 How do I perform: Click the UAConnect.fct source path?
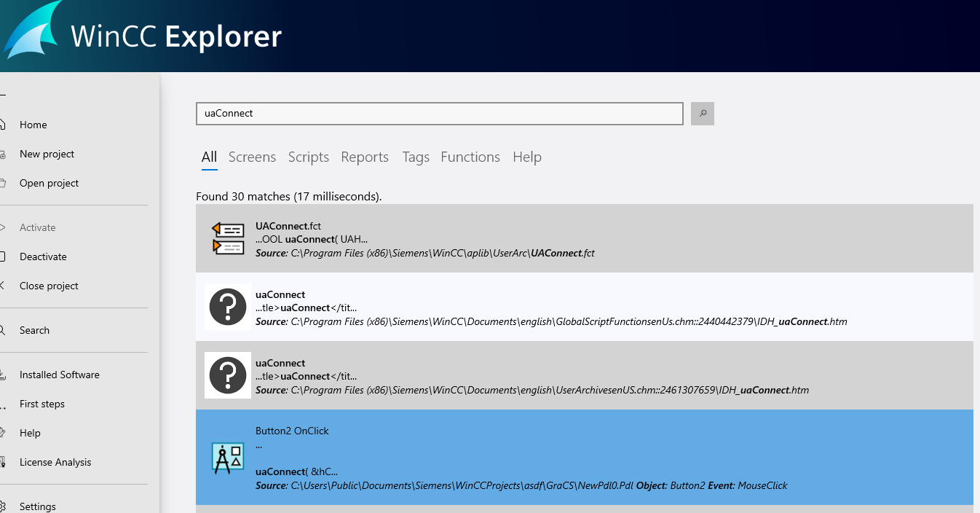(425, 253)
